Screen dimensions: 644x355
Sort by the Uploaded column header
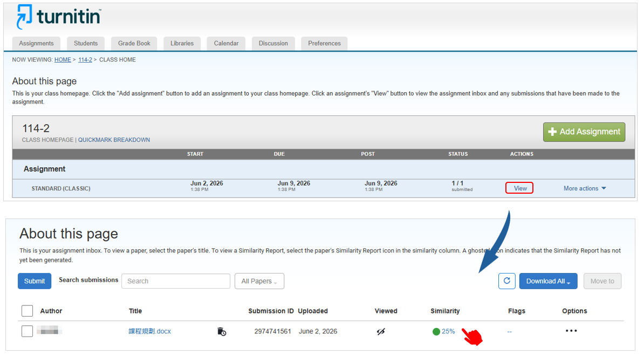313,311
